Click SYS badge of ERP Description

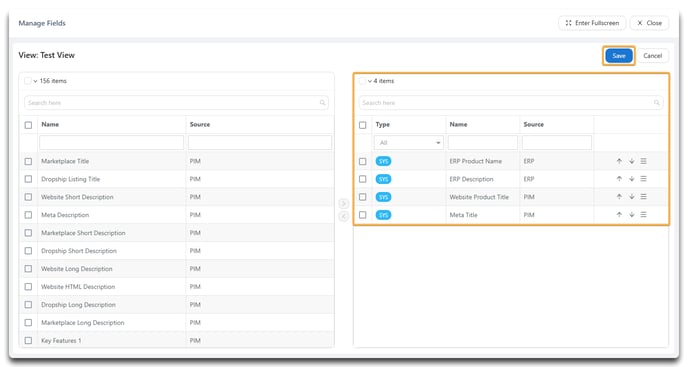click(x=383, y=179)
